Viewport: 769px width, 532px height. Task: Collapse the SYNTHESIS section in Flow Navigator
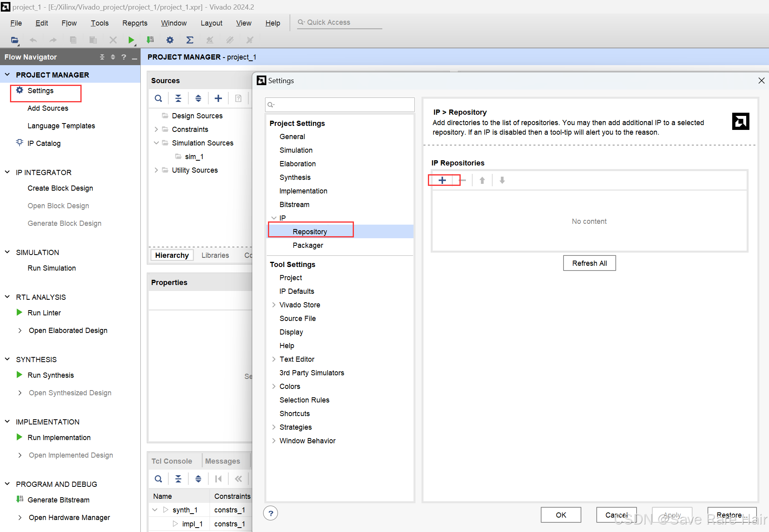point(7,359)
